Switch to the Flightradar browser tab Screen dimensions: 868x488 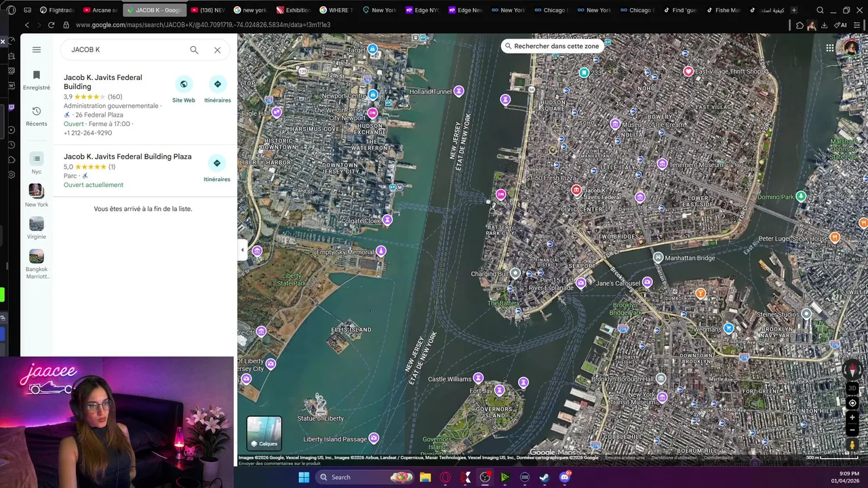pos(56,10)
